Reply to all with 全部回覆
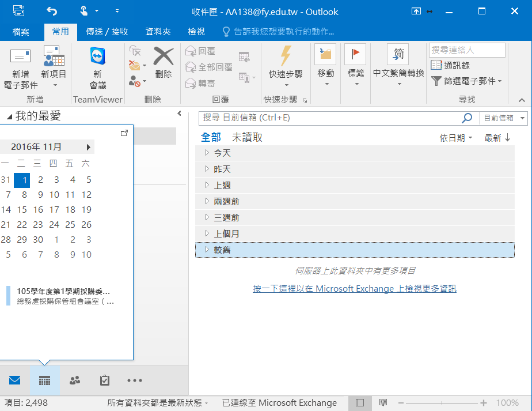This screenshot has width=532, height=411. (x=208, y=67)
